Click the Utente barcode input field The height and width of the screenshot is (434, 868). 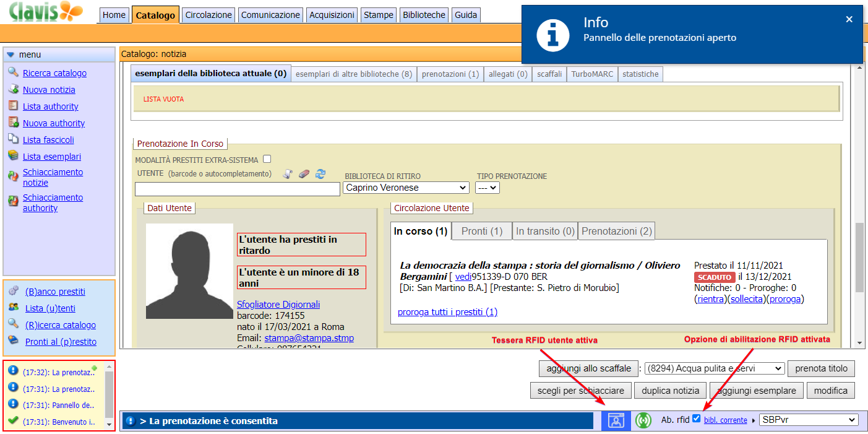click(x=237, y=188)
